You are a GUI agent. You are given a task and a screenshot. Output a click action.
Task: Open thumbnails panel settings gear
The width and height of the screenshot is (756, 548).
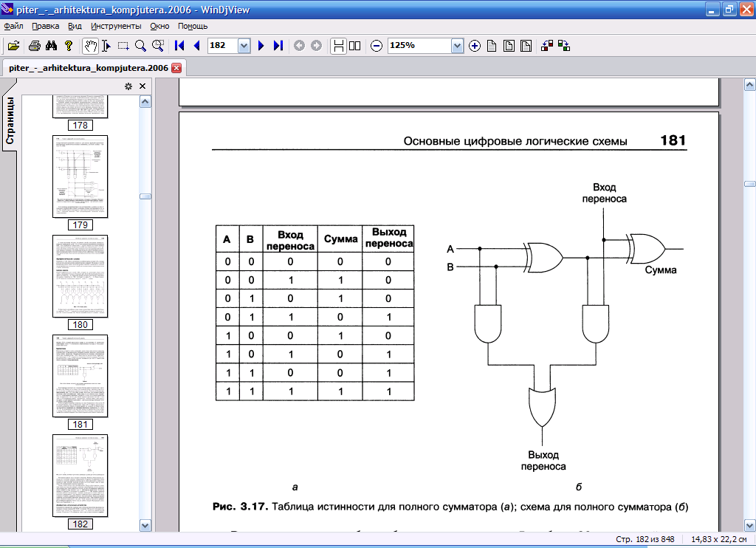128,86
